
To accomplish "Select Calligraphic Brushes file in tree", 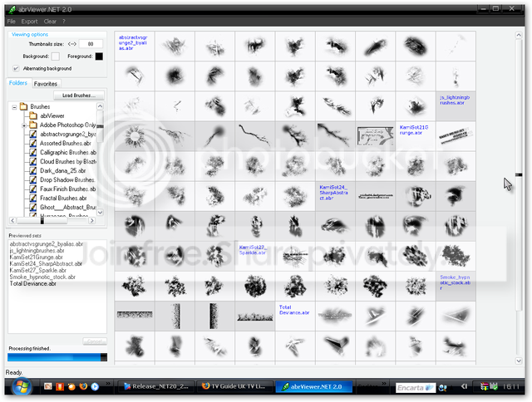I will [68, 153].
